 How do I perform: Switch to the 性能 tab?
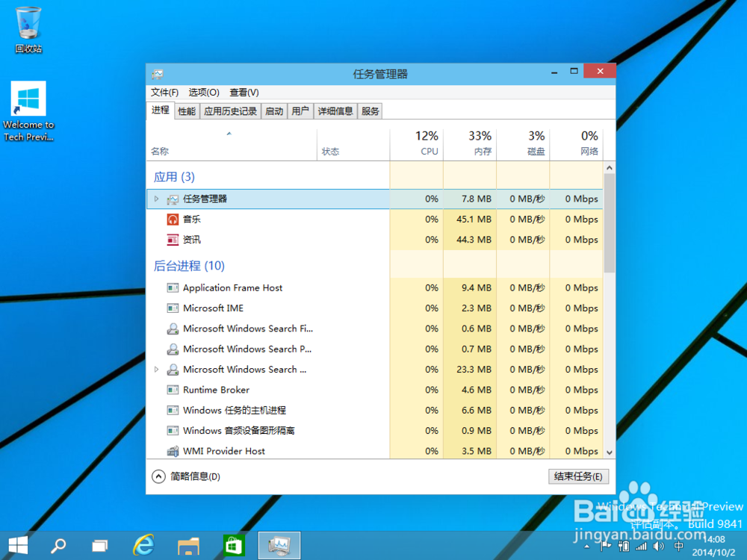tap(186, 111)
